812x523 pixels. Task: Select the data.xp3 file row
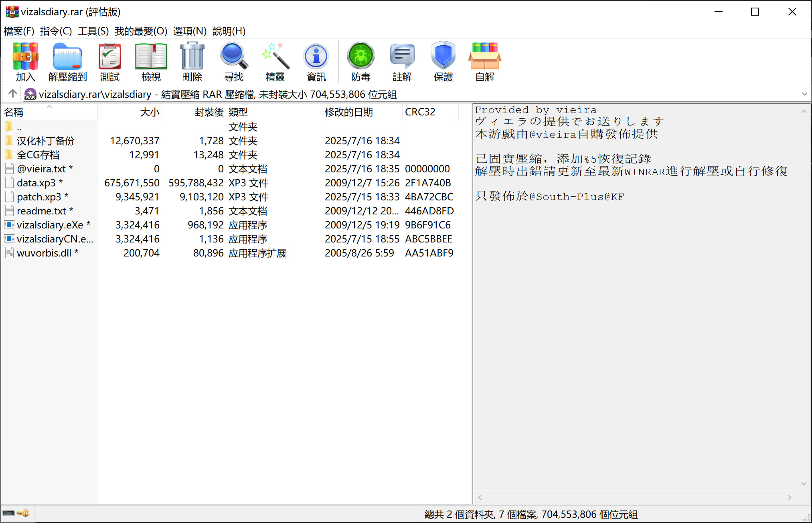(36, 183)
